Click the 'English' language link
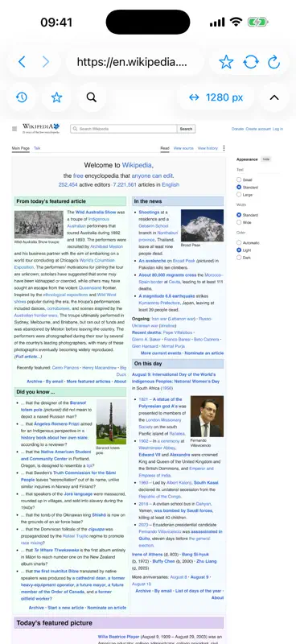 171,185
